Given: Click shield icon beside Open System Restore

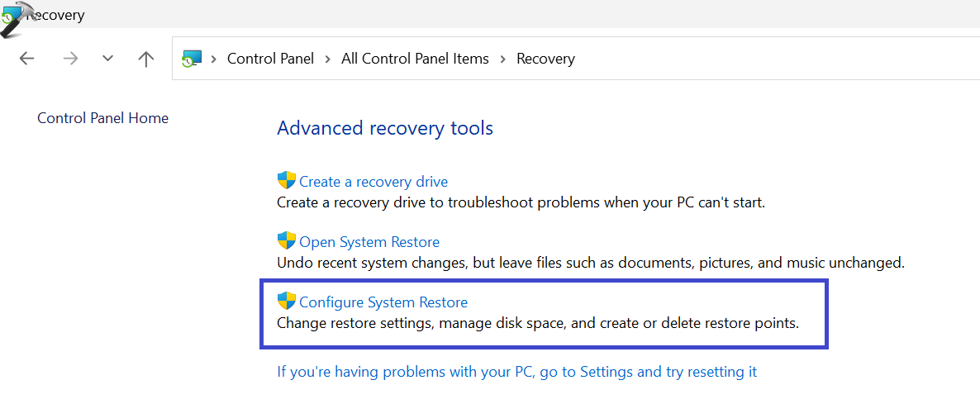Looking at the screenshot, I should tap(286, 241).
